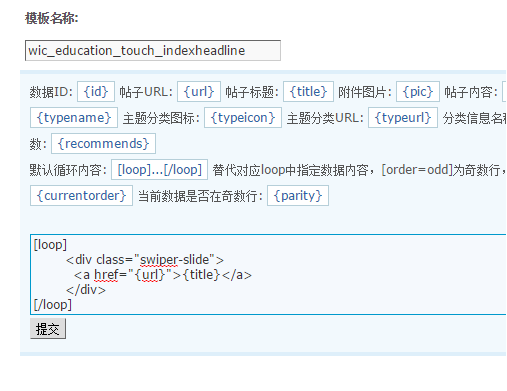Click the 附件图片 label
Screen dimensions: 507x391
coord(365,92)
